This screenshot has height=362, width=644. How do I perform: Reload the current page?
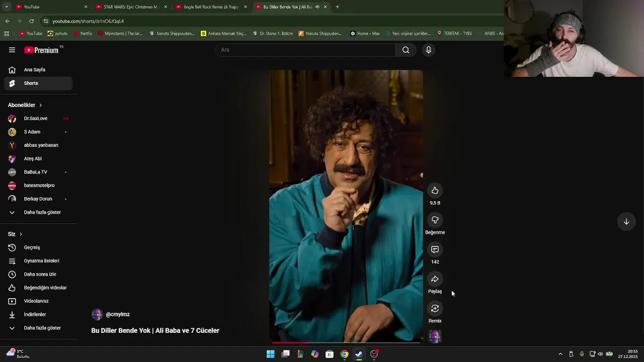31,21
